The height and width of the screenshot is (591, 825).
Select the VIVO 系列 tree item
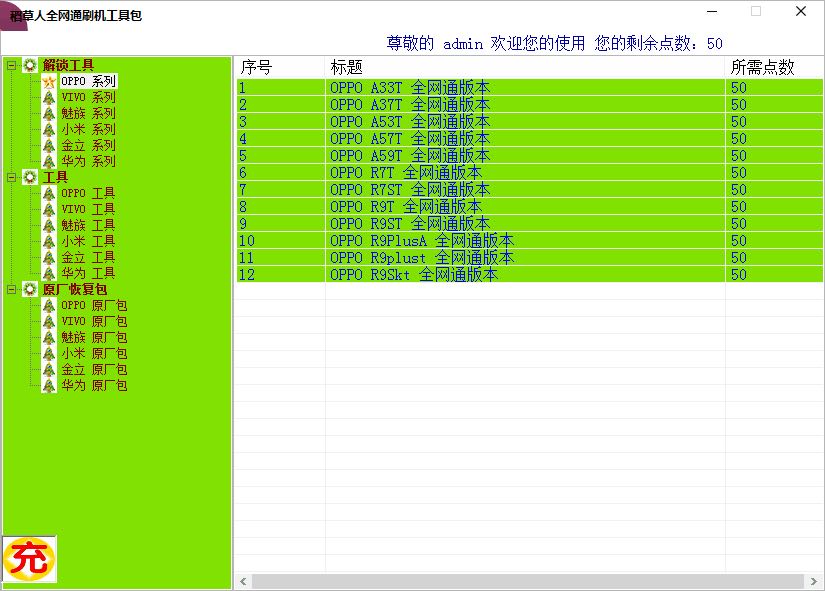[88, 97]
